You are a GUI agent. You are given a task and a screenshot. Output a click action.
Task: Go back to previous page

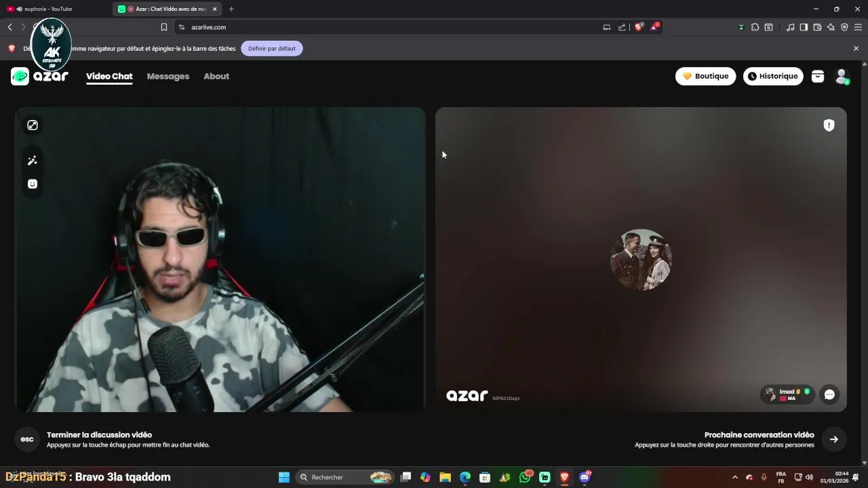click(10, 27)
